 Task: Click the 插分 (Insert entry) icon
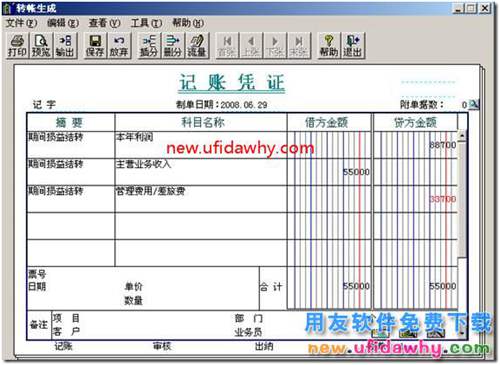(x=149, y=46)
